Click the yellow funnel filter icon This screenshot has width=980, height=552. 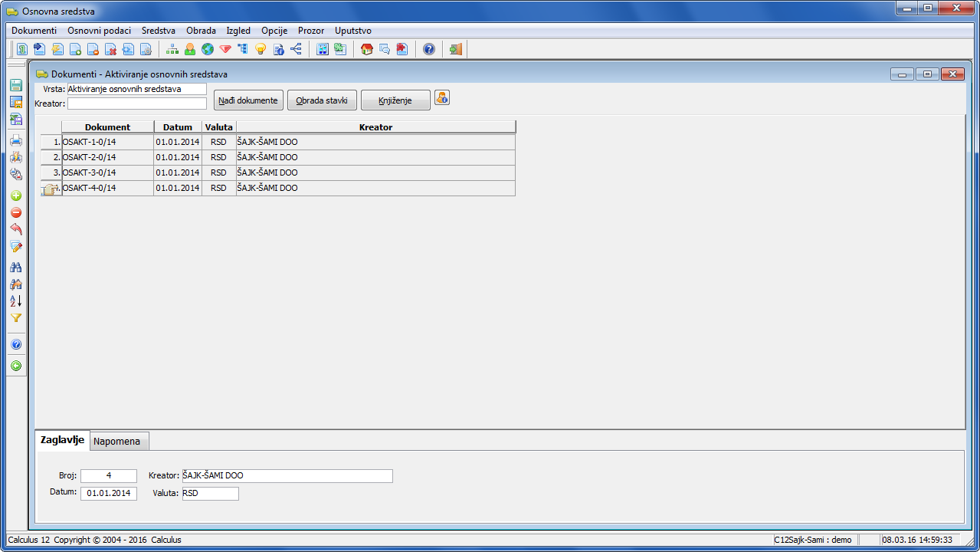coord(15,317)
